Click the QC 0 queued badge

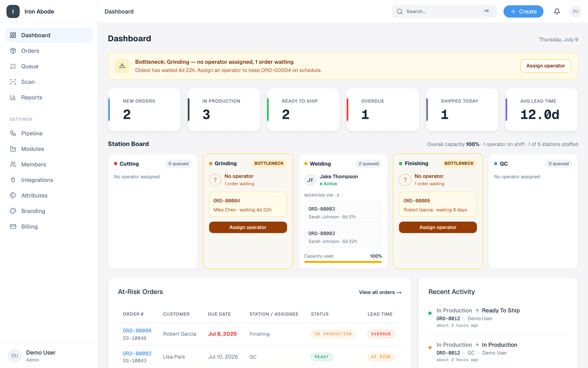click(558, 164)
